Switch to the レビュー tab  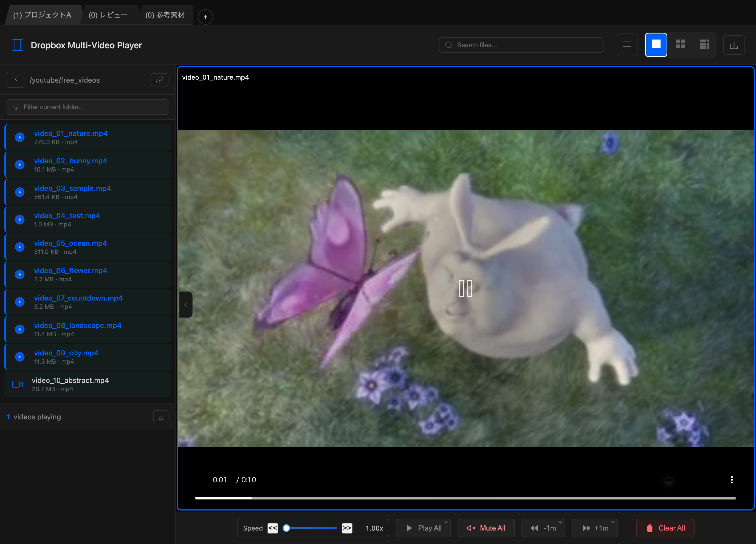coord(108,15)
